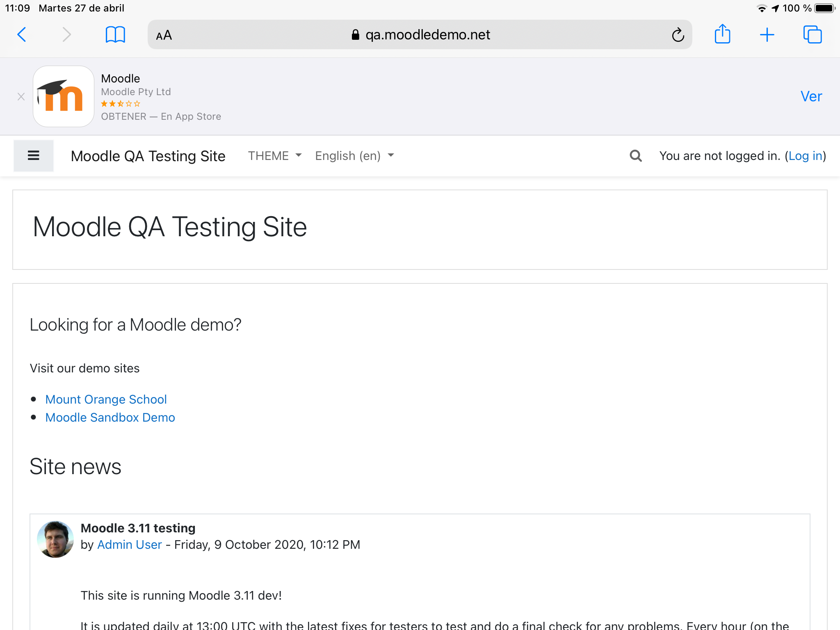Click the Log in link
840x630 pixels.
pyautogui.click(x=806, y=156)
